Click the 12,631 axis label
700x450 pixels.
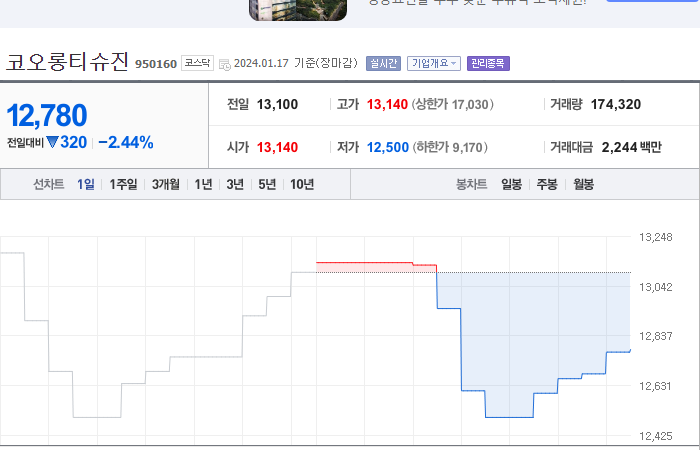click(x=655, y=386)
